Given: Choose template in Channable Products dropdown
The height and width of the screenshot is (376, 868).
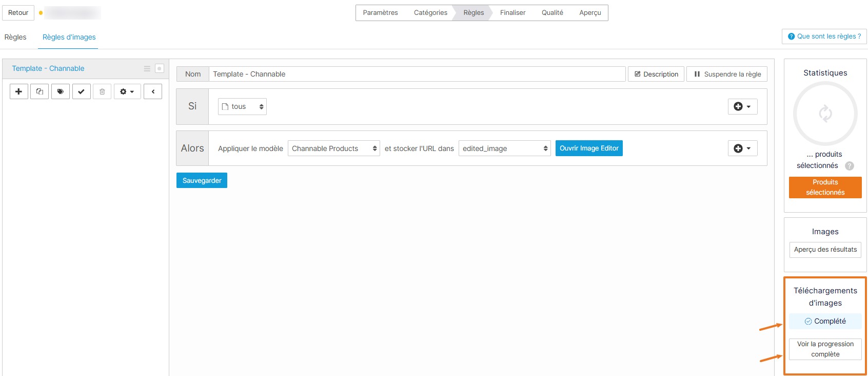Looking at the screenshot, I should (333, 148).
